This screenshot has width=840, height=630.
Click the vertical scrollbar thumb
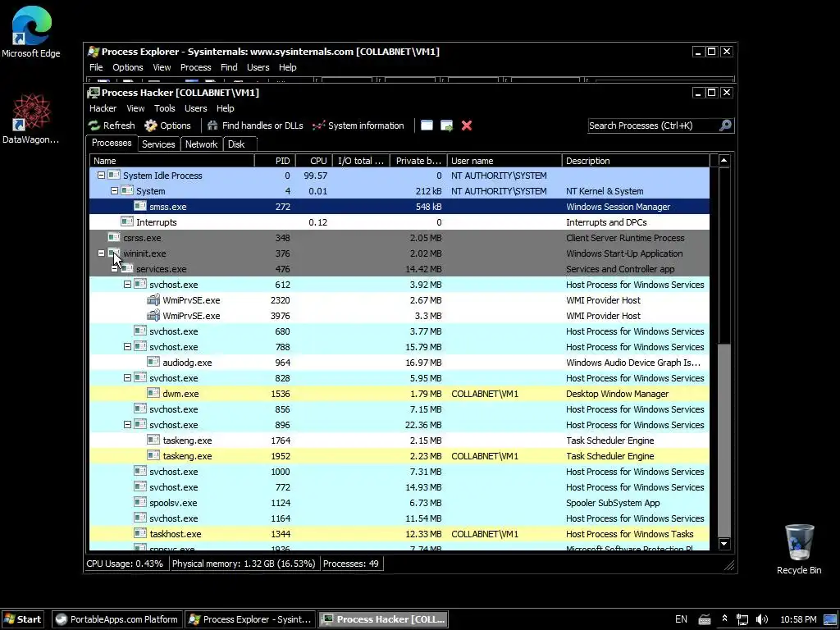724,440
